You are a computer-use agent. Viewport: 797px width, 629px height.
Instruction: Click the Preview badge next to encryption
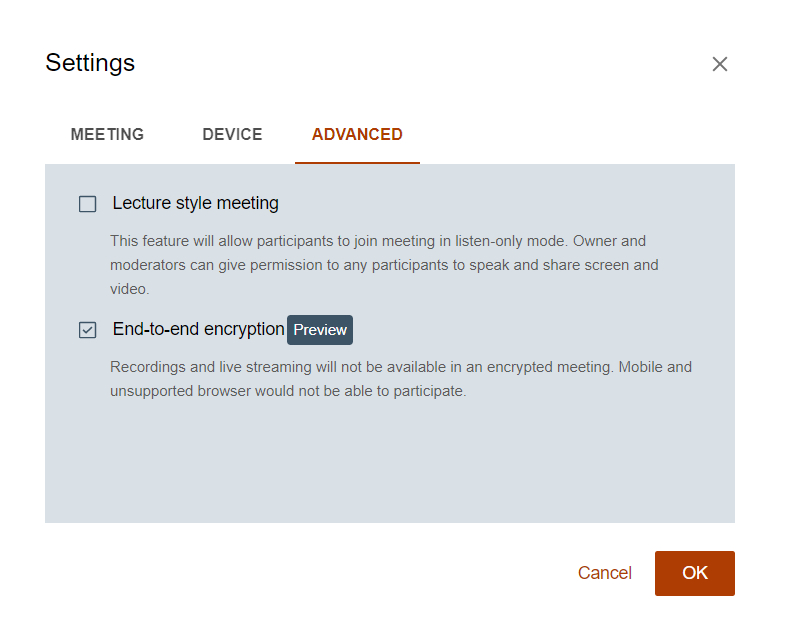click(x=320, y=330)
